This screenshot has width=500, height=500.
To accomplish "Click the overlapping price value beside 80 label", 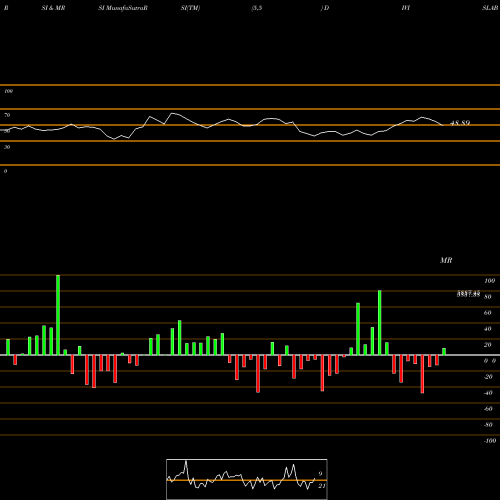I will pos(468,294).
